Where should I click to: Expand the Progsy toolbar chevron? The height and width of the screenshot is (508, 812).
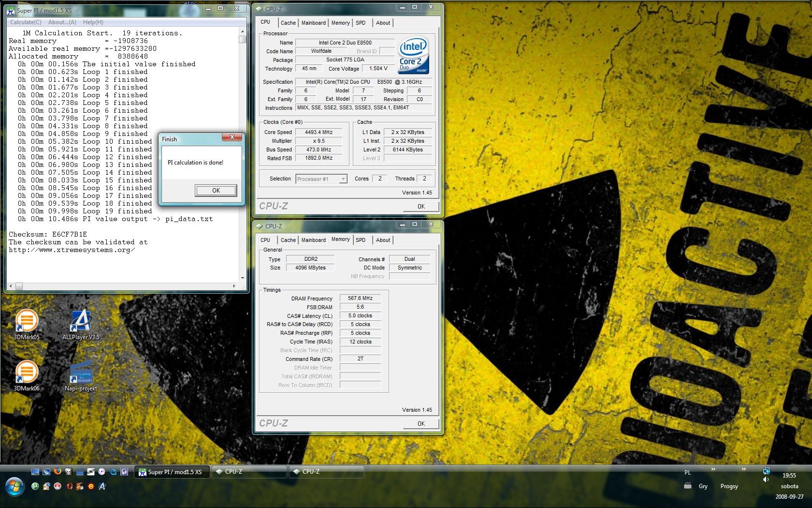click(x=743, y=469)
